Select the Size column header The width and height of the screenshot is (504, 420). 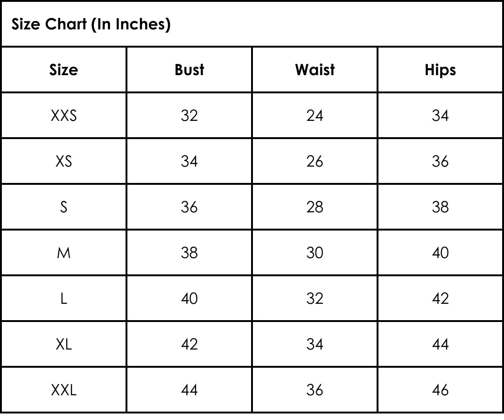click(x=63, y=70)
